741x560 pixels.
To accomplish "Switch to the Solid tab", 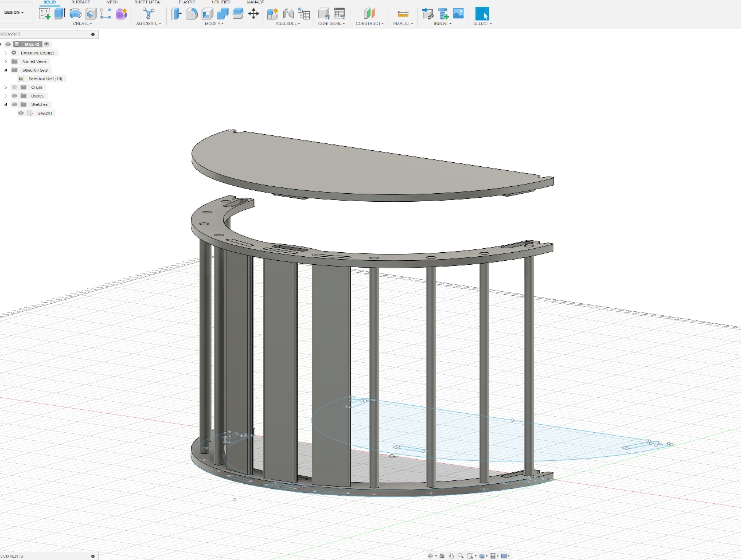I will click(x=50, y=2).
